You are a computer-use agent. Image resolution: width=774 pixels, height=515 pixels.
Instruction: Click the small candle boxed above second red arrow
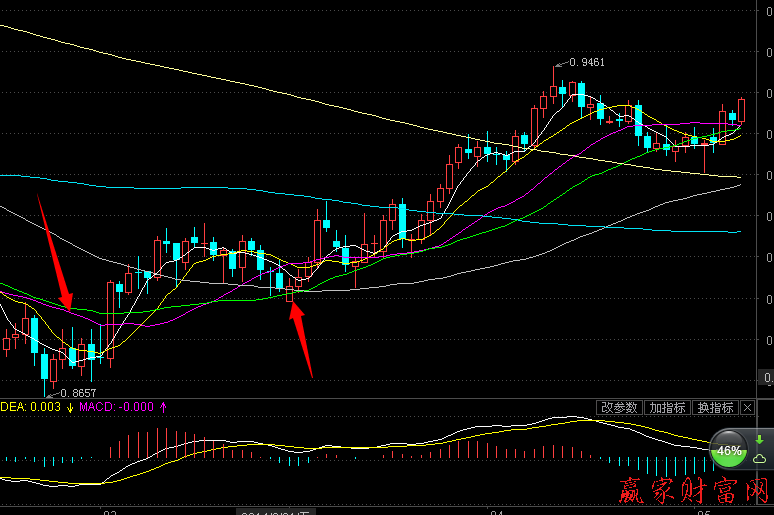[x=290, y=293]
